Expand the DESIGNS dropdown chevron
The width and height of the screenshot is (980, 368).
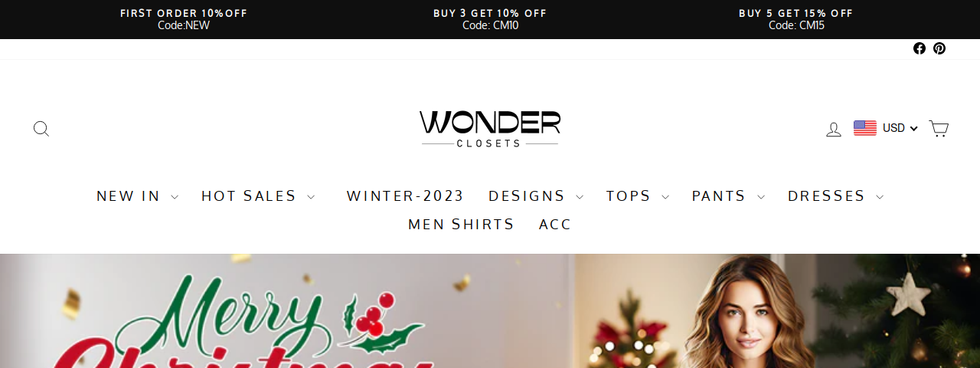[580, 197]
